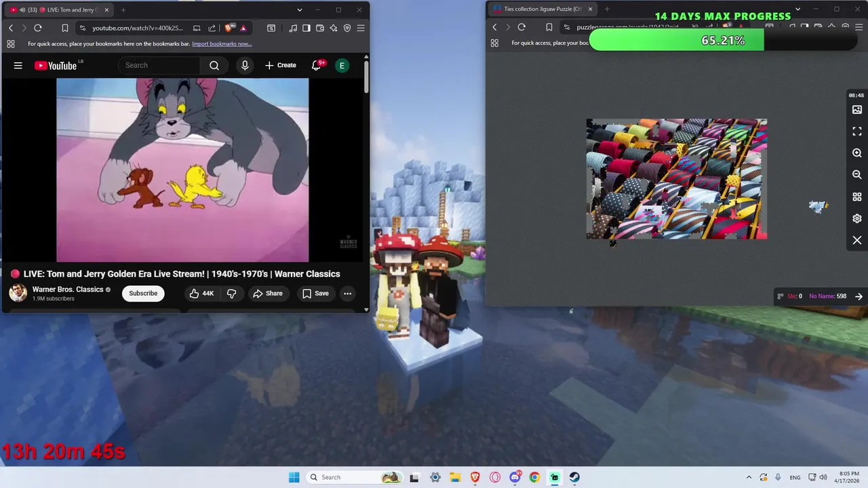The image size is (868, 488).
Task: Mute the YouTube tab via speaker icon
Action: [22, 10]
